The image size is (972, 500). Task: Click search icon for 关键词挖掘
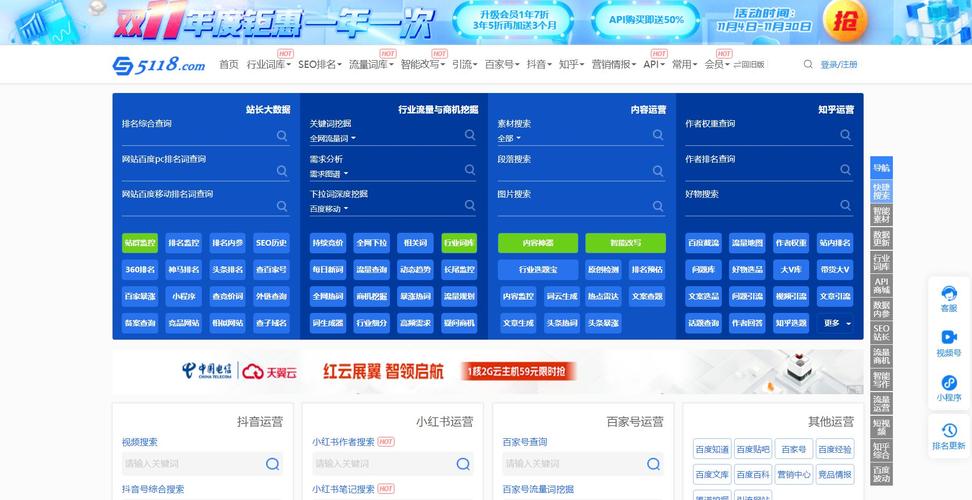470,134
